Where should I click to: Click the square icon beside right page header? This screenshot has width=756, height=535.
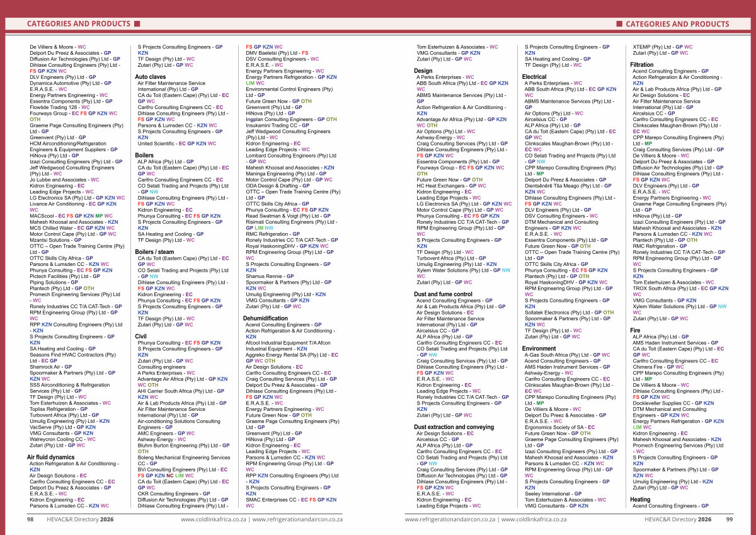pos(619,24)
